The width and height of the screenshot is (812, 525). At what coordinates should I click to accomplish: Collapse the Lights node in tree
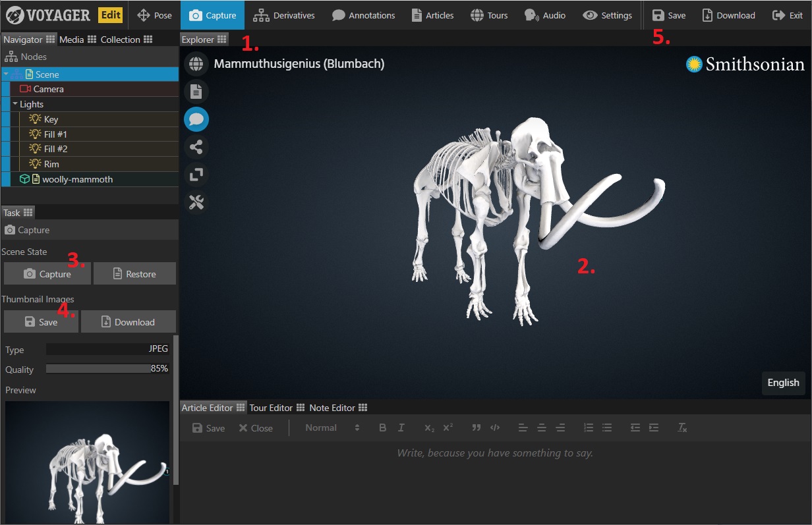(x=15, y=104)
